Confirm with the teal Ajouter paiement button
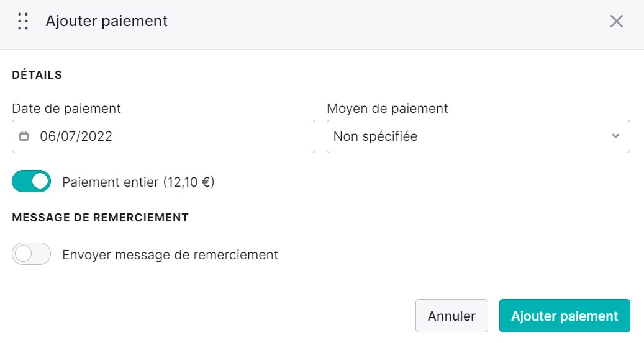Viewport: 644px width, 343px height. [x=565, y=316]
